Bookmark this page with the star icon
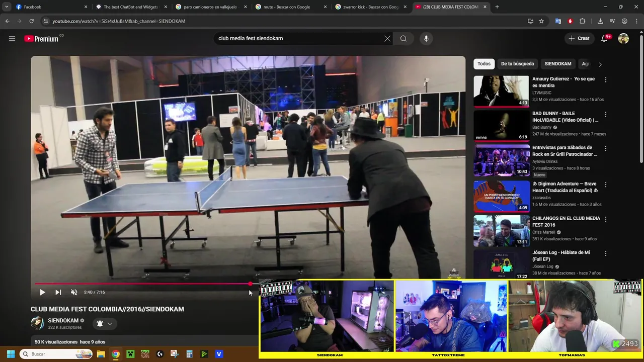644x362 pixels. 541,21
